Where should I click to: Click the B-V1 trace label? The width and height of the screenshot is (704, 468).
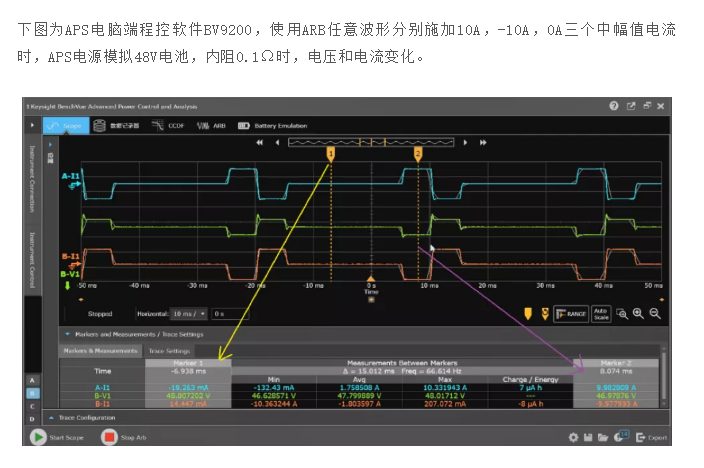pyautogui.click(x=70, y=274)
